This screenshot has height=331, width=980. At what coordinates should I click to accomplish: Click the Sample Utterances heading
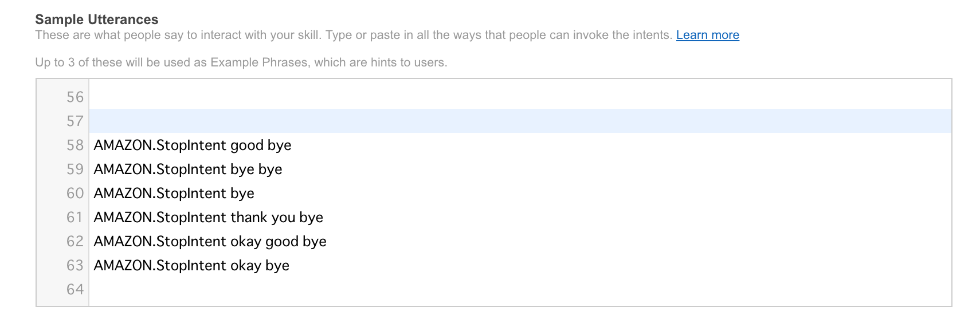click(97, 19)
